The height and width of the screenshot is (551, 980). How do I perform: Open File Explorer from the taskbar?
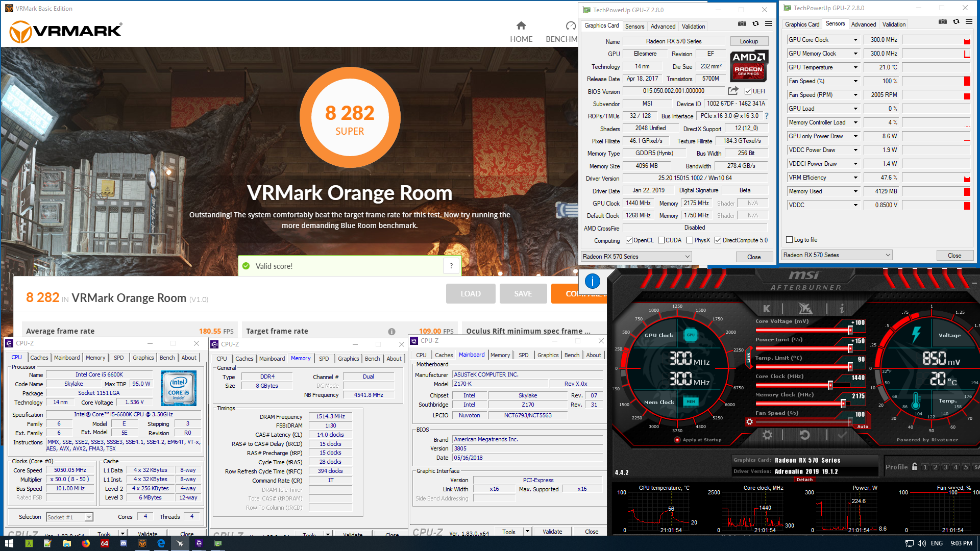pos(66,543)
